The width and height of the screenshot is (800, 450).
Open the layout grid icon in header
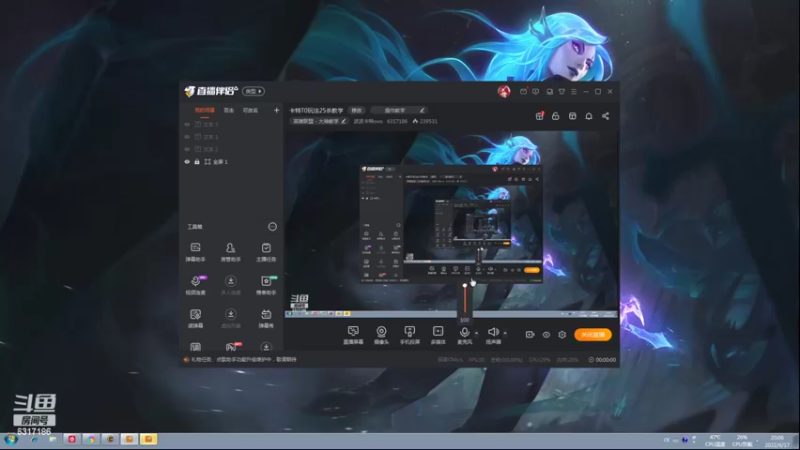[x=572, y=116]
